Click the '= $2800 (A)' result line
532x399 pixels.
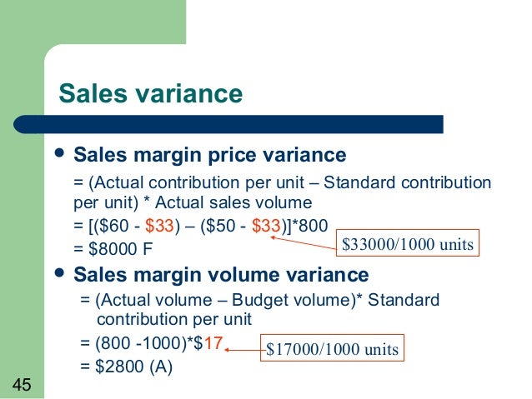tap(127, 367)
